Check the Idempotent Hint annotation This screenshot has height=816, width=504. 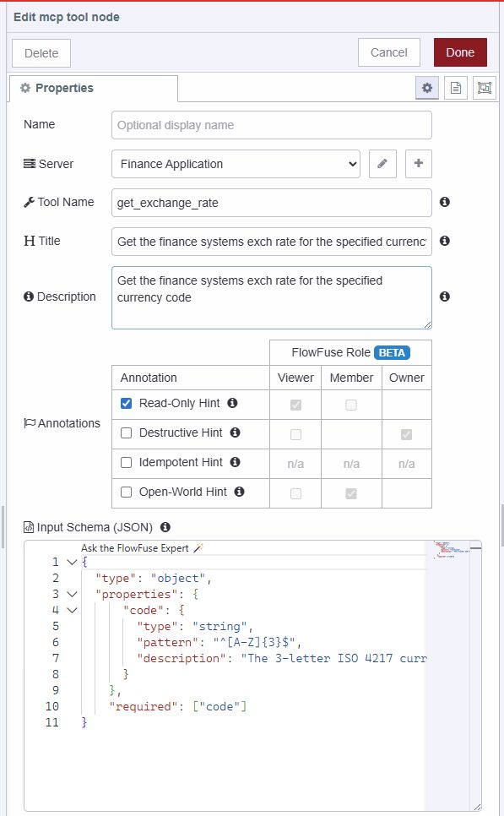(x=126, y=462)
